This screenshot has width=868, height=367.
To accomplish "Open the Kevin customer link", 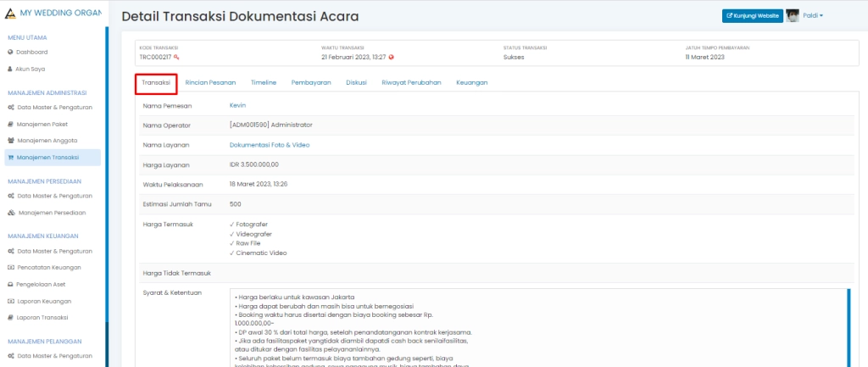I will (x=237, y=106).
